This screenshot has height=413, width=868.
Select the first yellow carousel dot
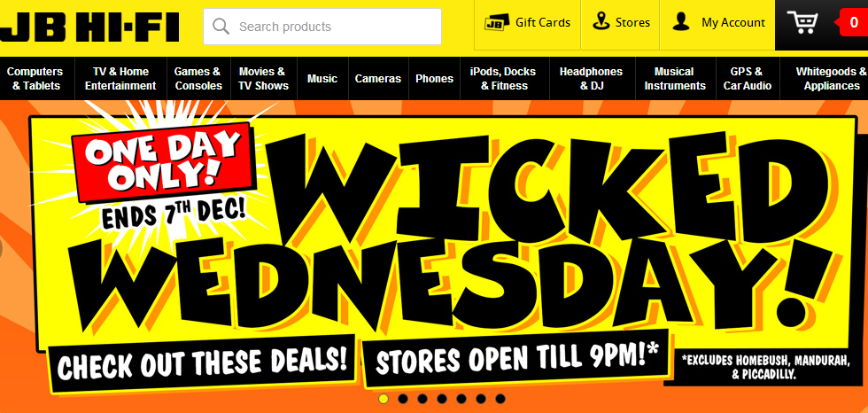pyautogui.click(x=383, y=399)
